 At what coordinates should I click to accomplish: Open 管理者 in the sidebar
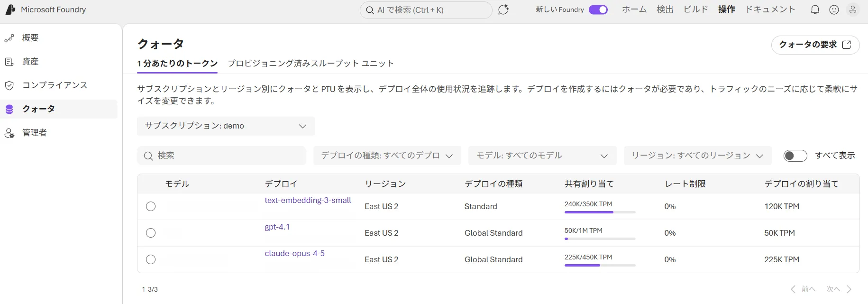59,133
